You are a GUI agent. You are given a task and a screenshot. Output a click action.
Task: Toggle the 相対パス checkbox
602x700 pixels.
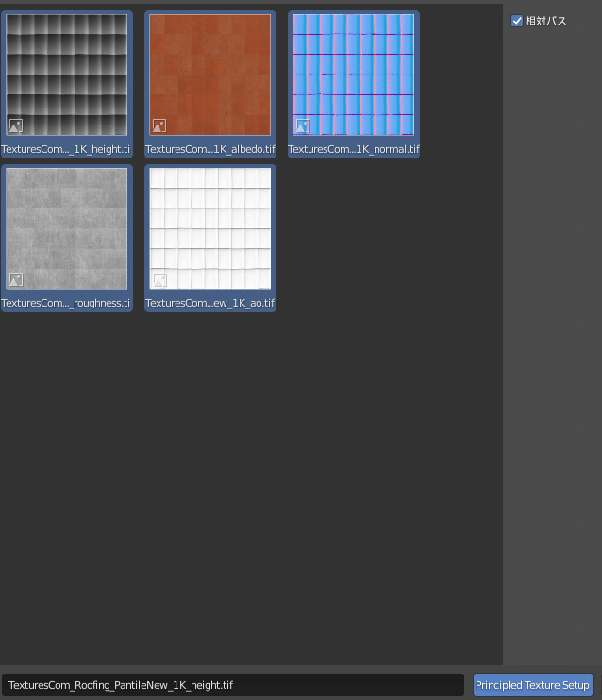pos(517,21)
